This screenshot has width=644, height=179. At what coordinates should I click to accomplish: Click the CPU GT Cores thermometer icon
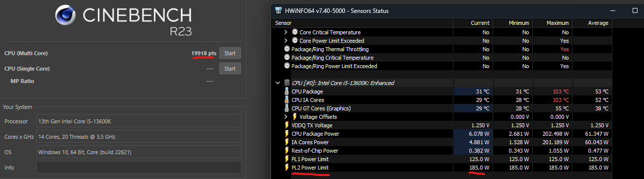pyautogui.click(x=287, y=108)
